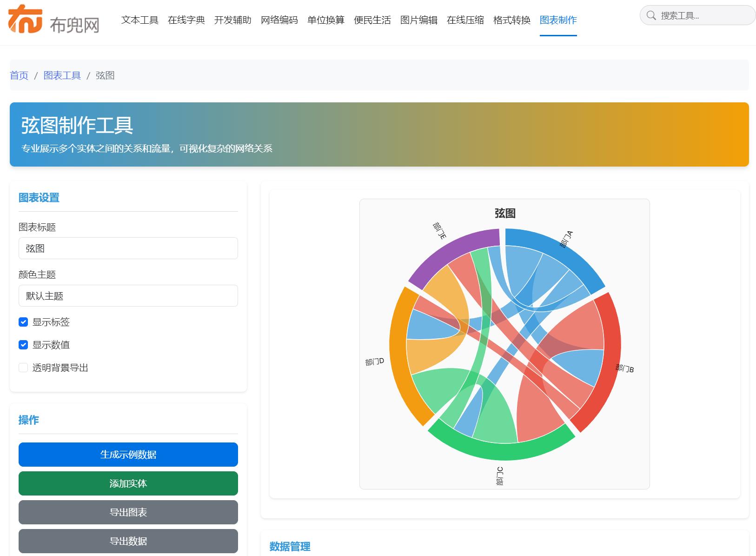
Task: Open the 颜色主题 dropdown showing 默认主题
Action: 127,295
